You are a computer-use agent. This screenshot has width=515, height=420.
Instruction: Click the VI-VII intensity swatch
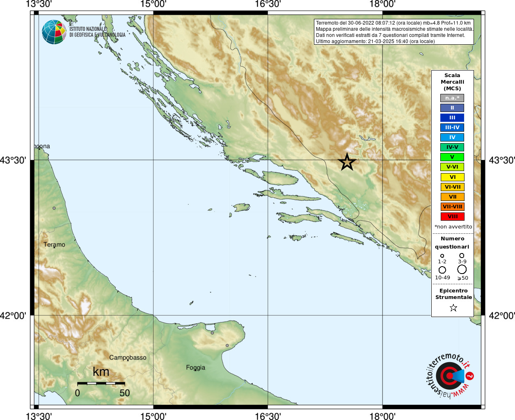point(452,187)
